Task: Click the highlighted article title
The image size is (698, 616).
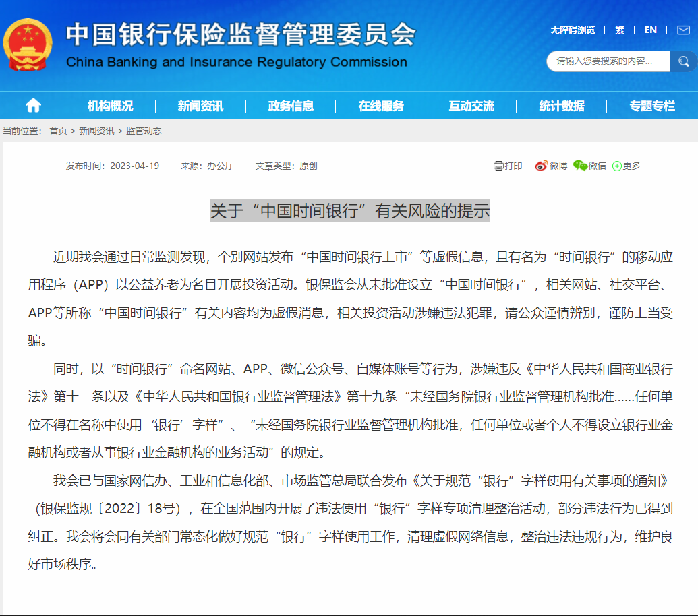Action: (x=350, y=210)
